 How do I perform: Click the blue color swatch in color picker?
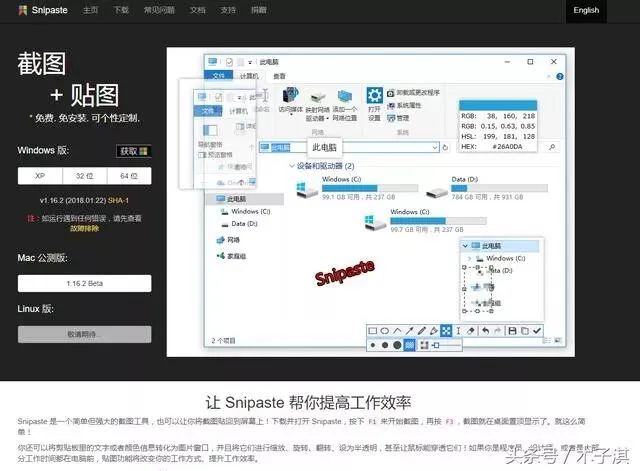coord(498,105)
